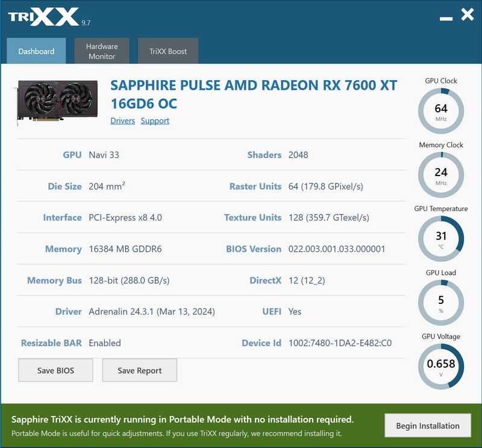The width and height of the screenshot is (482, 448).
Task: Click the GPU Temperature gauge
Action: point(441,239)
